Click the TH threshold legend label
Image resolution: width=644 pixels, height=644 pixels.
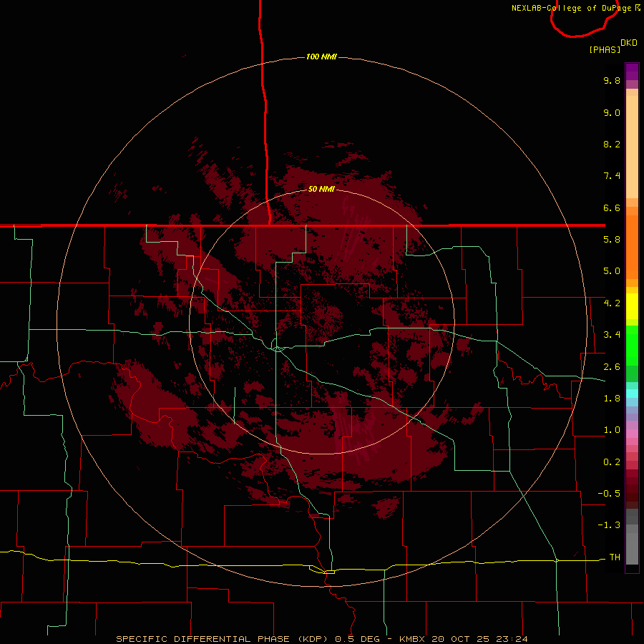click(615, 557)
